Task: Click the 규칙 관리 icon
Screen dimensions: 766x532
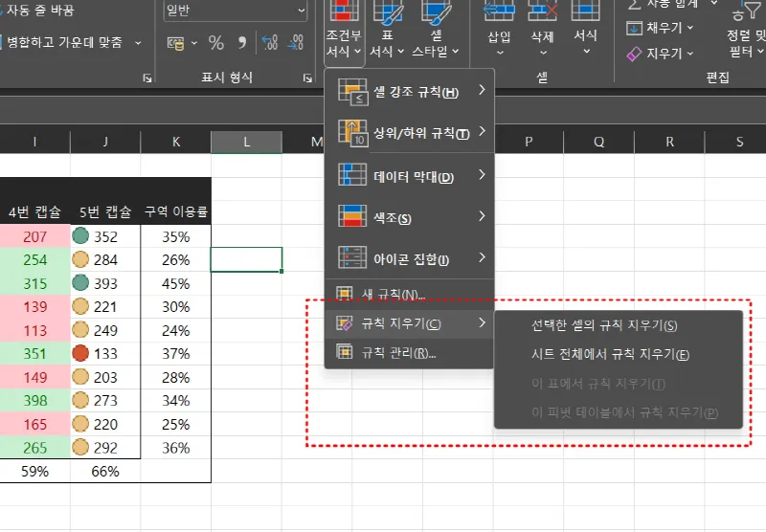Action: coord(345,351)
